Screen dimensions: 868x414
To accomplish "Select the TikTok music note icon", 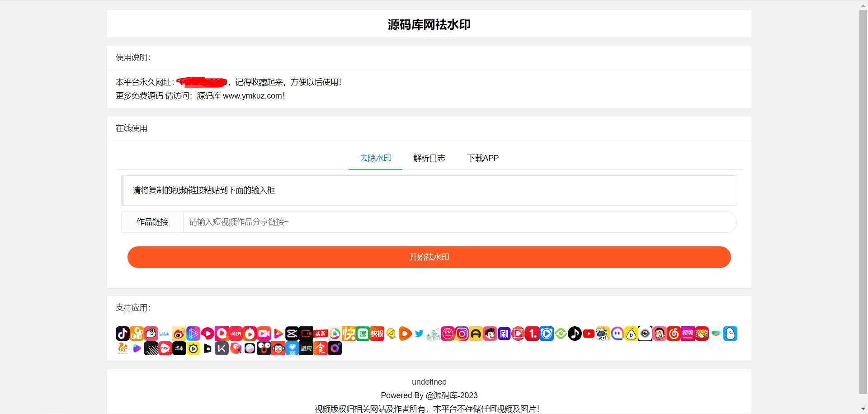I will 575,334.
